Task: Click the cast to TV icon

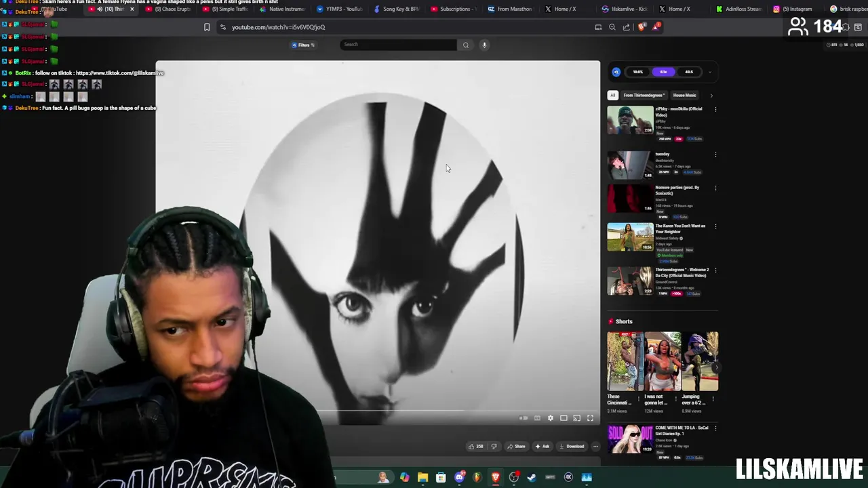Action: coord(576,418)
